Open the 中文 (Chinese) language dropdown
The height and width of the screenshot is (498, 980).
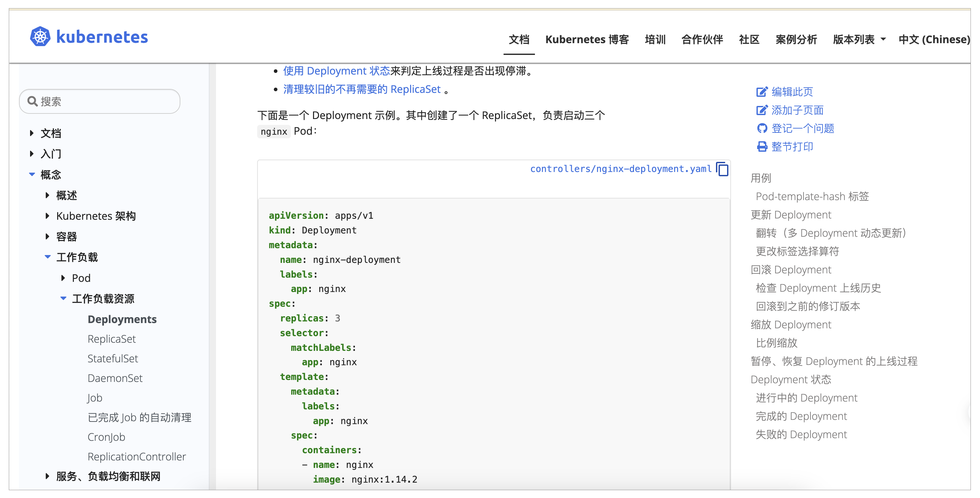pos(934,39)
